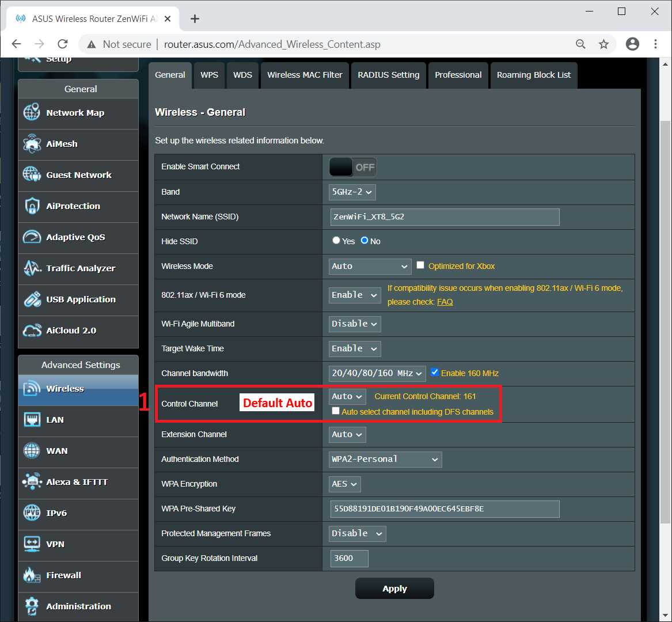Click the scrollbar down arrow
Image resolution: width=672 pixels, height=622 pixels.
pos(665,616)
